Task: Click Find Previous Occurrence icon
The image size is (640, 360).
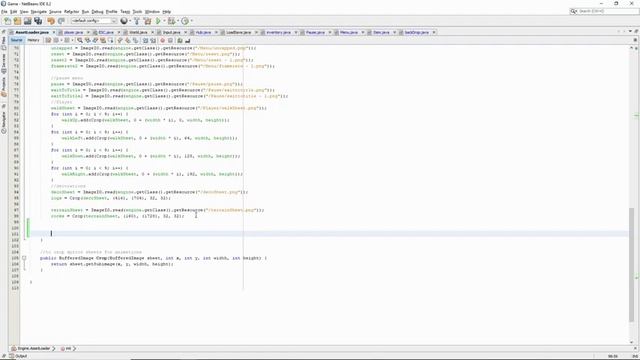Action: pos(87,40)
